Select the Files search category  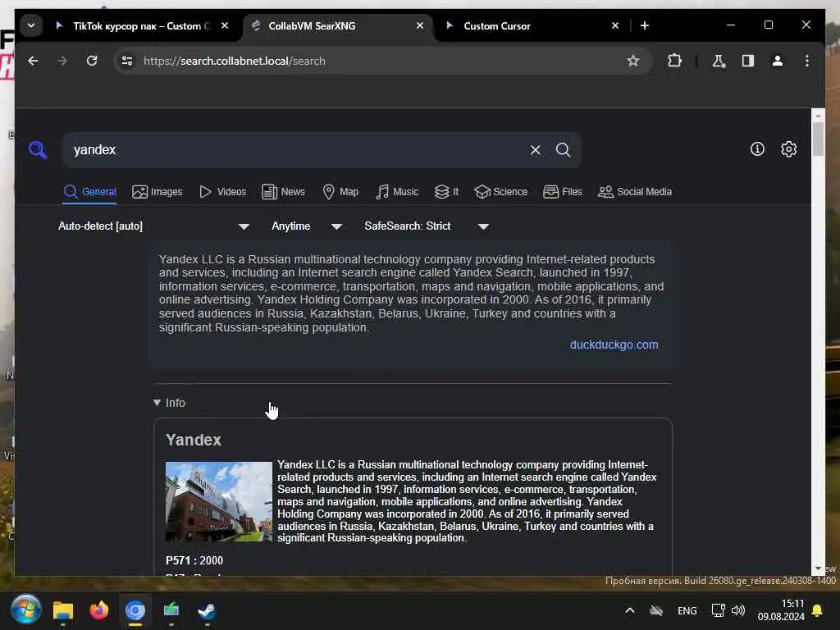pyautogui.click(x=563, y=192)
